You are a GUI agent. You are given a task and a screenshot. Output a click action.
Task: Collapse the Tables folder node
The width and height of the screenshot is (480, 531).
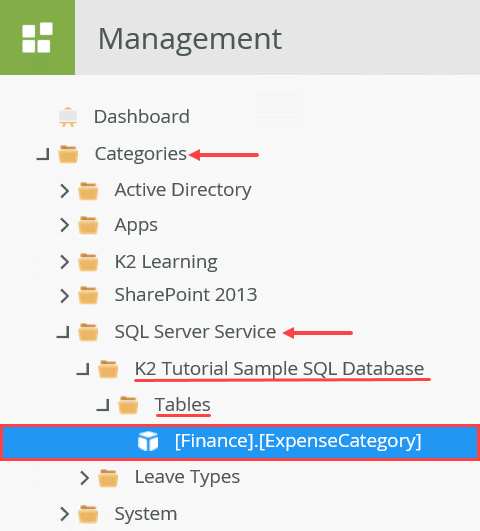(x=103, y=405)
